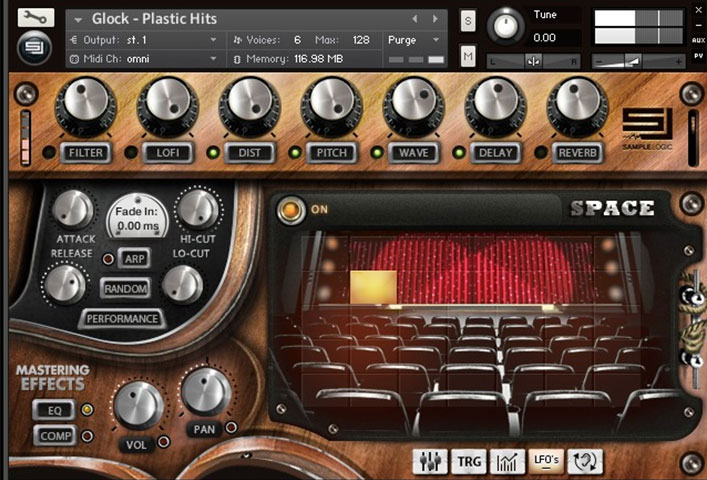Open the step sequencer bars tab
The image size is (707, 480).
pyautogui.click(x=508, y=462)
